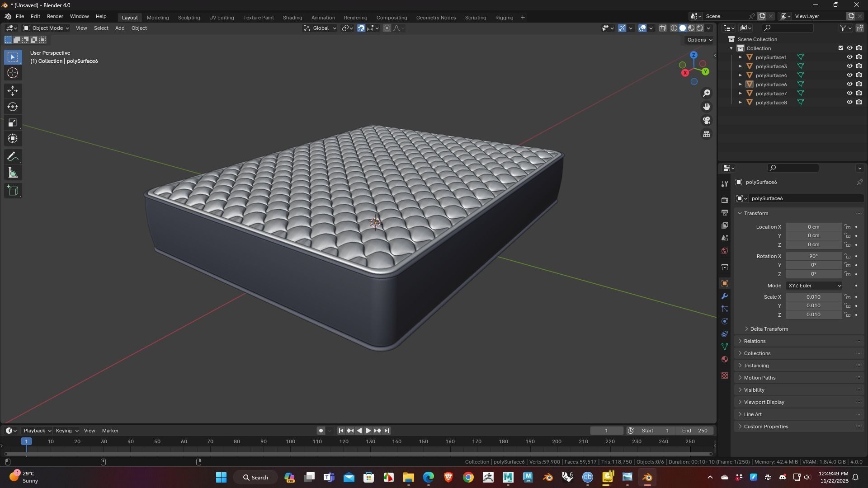Toggle X-ray view in header

[662, 28]
